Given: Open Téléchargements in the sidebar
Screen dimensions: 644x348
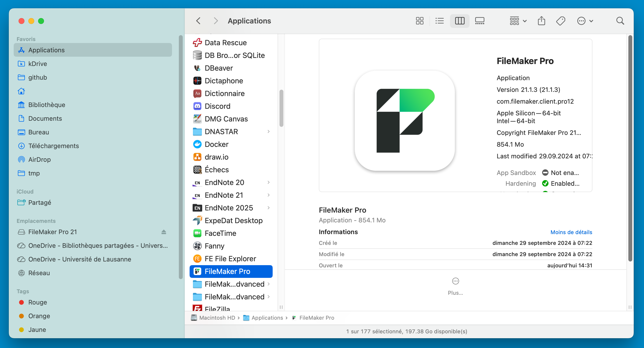Looking at the screenshot, I should (53, 146).
